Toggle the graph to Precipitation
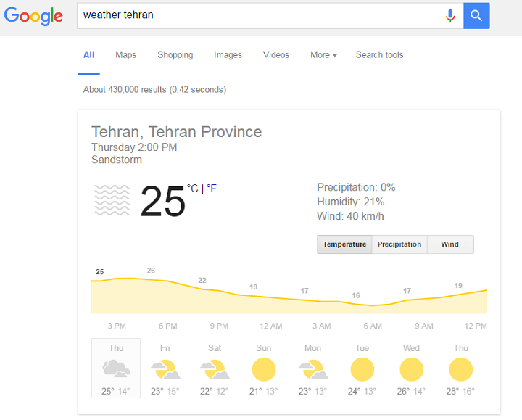This screenshot has height=420, width=522. click(x=399, y=244)
